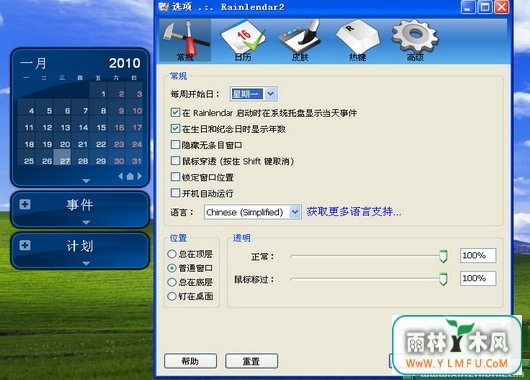Image resolution: width=530 pixels, height=380 pixels.
Task: Click the home (today) icon in calendar
Action: tap(130, 176)
